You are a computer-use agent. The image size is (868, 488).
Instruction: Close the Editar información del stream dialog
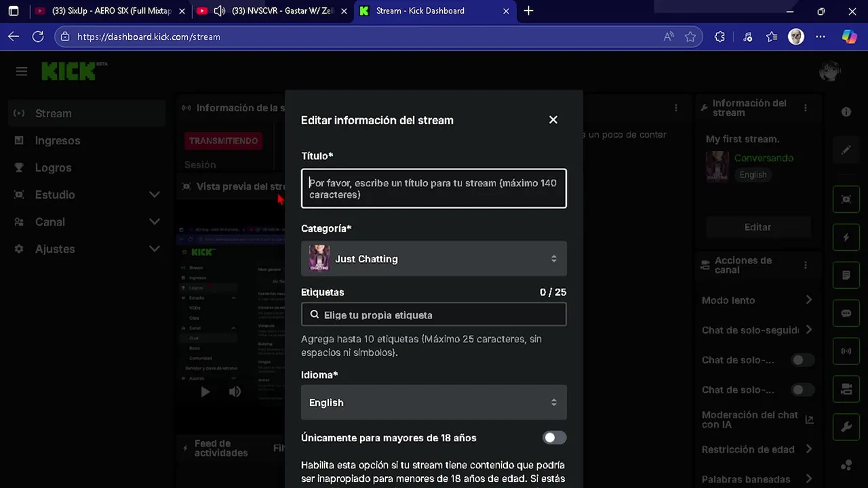click(553, 120)
